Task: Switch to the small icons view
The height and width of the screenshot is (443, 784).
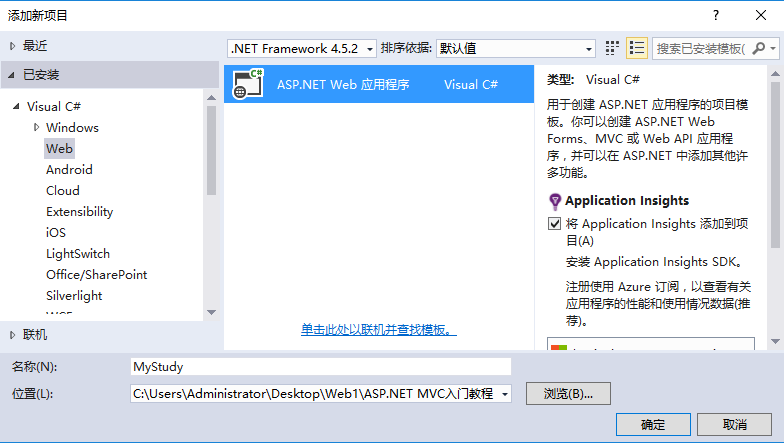Action: coord(612,48)
